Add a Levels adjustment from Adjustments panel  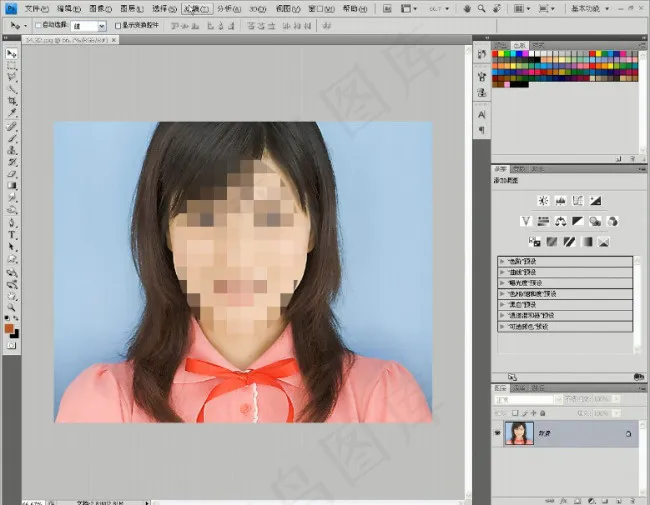(x=559, y=200)
